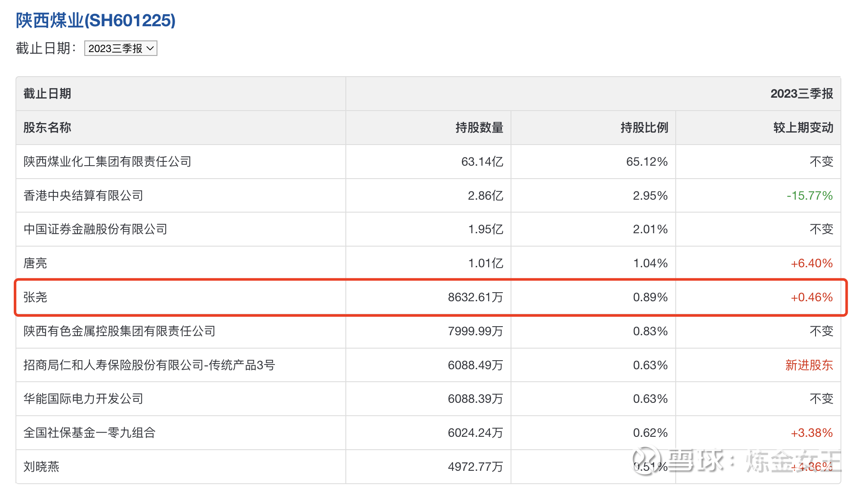The height and width of the screenshot is (488, 868).
Task: Click 招商局仁和人寿保险 传统产品3号 shareholder
Action: [x=149, y=365]
